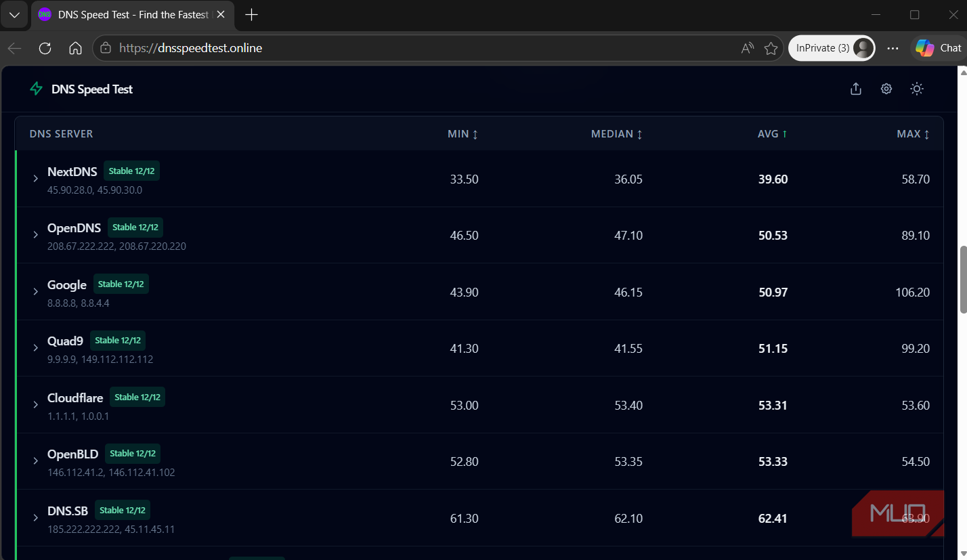Open the InPrivate (3) profile button

click(x=832, y=48)
